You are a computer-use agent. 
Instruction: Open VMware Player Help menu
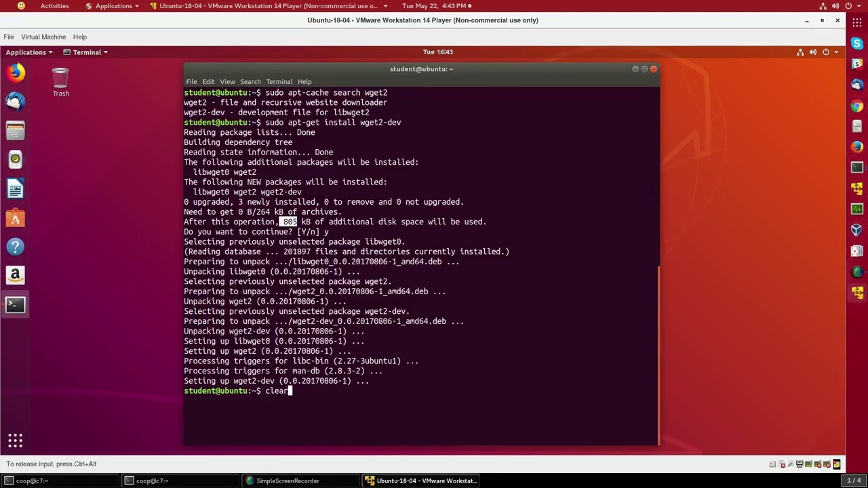[80, 37]
